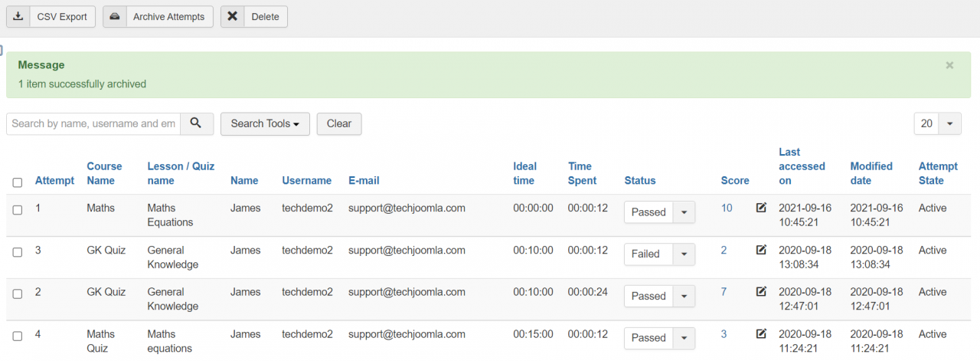Edit score icon for attempt 4 row
The width and height of the screenshot is (980, 361).
(x=761, y=334)
